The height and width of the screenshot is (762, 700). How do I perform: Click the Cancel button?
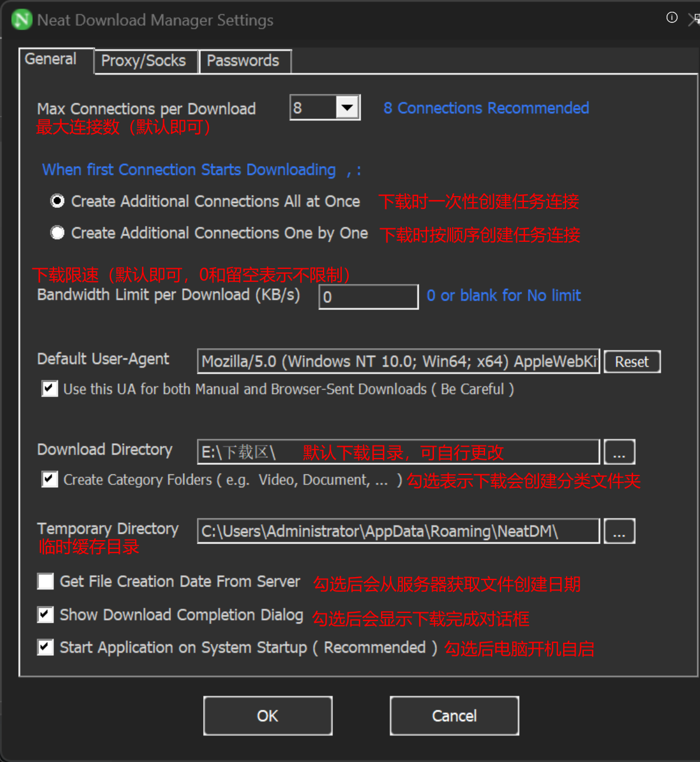click(x=455, y=716)
